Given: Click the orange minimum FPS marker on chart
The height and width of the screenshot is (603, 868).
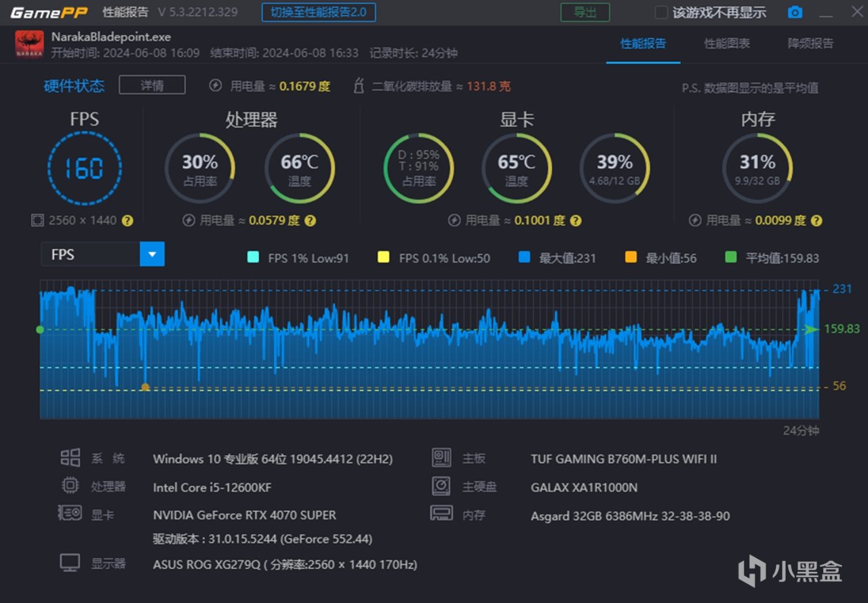Looking at the screenshot, I should [x=145, y=387].
